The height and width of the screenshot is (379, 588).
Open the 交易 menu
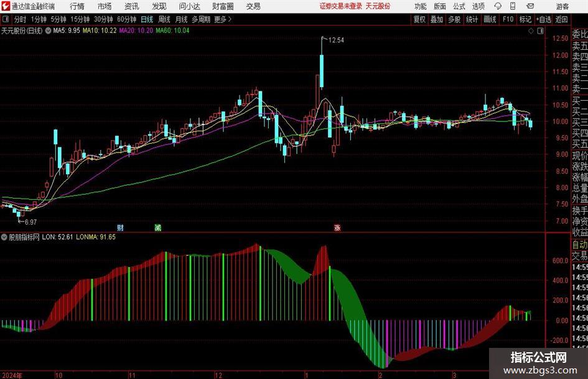pyautogui.click(x=253, y=6)
